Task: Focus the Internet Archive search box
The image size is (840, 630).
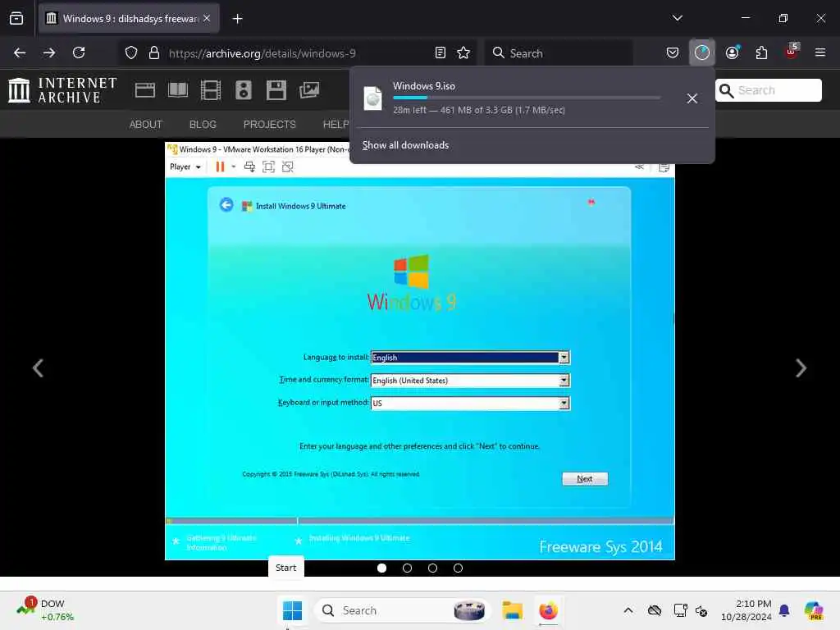Action: [x=768, y=90]
